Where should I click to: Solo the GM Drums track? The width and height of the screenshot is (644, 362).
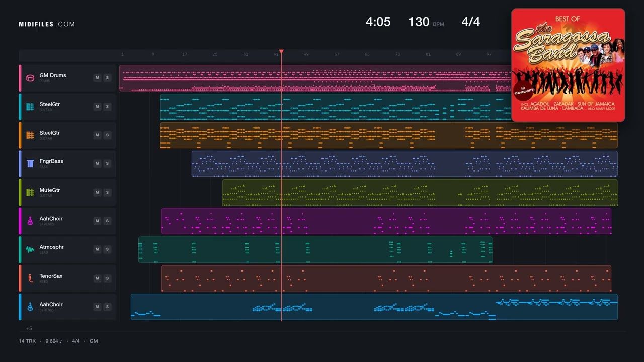pyautogui.click(x=107, y=78)
